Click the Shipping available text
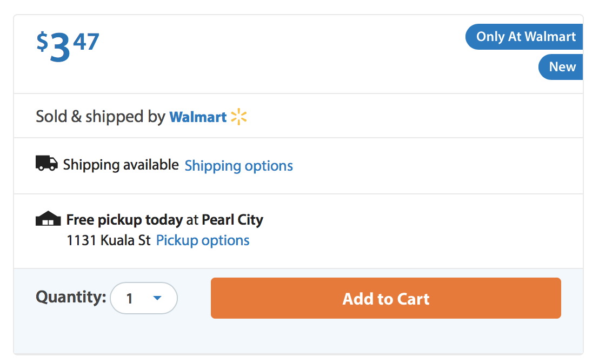 tap(121, 165)
